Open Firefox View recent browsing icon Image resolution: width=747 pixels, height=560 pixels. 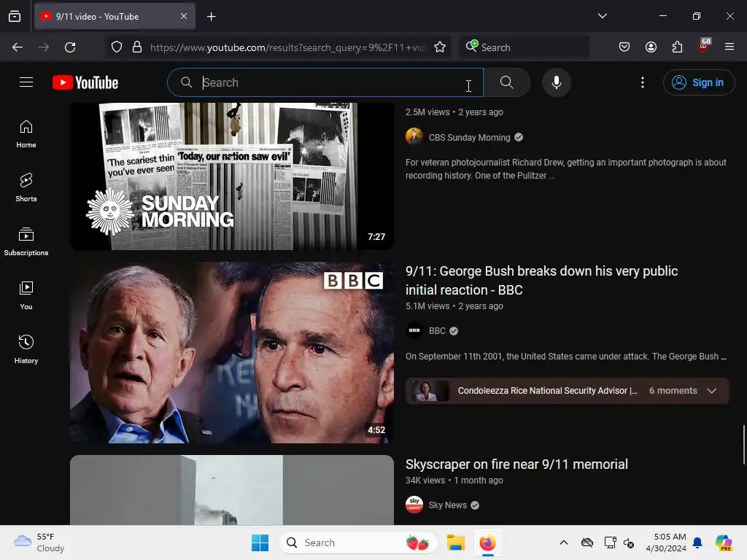coord(15,16)
